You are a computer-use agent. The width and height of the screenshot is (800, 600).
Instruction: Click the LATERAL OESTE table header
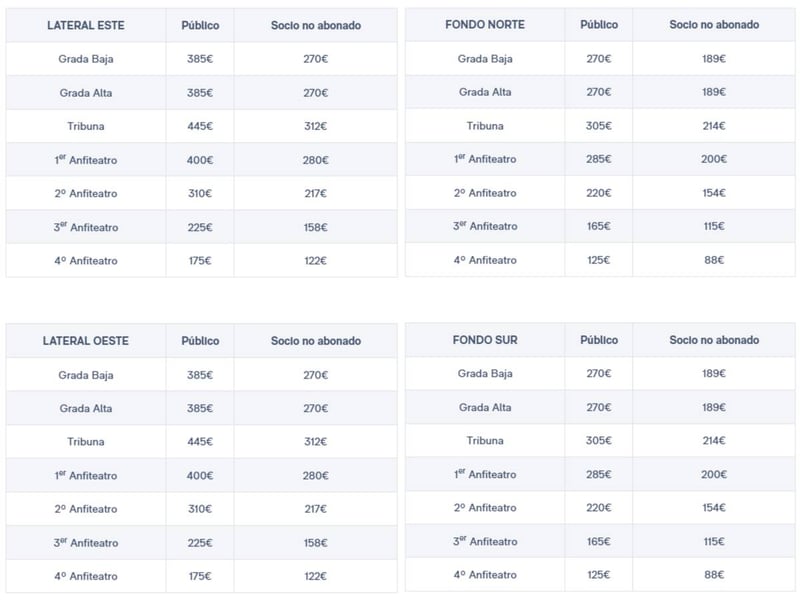click(x=86, y=341)
